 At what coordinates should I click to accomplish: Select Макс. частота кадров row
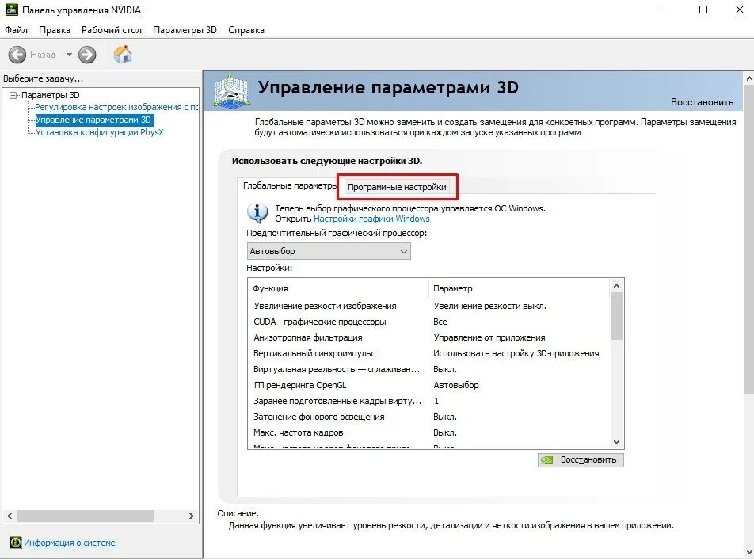[431, 433]
